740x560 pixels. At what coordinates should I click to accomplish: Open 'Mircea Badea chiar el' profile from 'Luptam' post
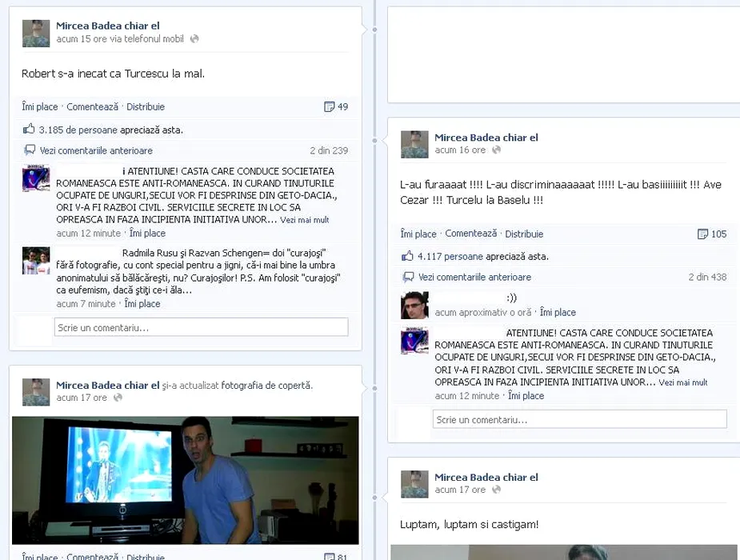tap(486, 477)
